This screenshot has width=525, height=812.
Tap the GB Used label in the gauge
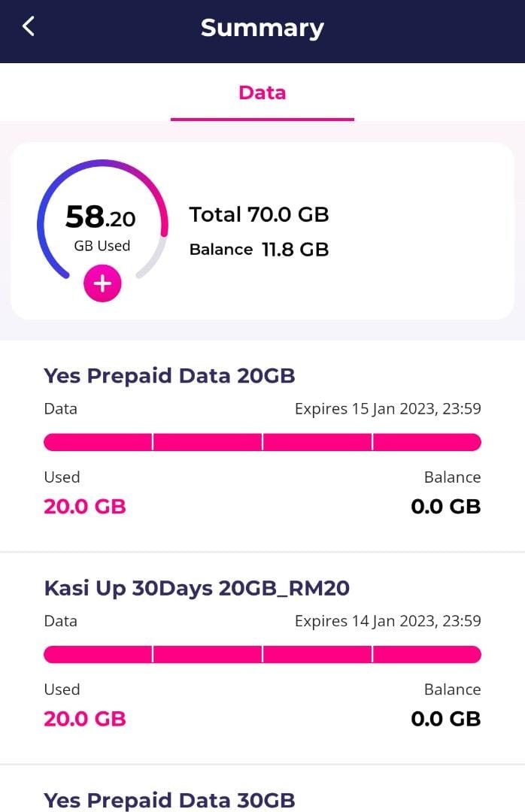tap(102, 246)
